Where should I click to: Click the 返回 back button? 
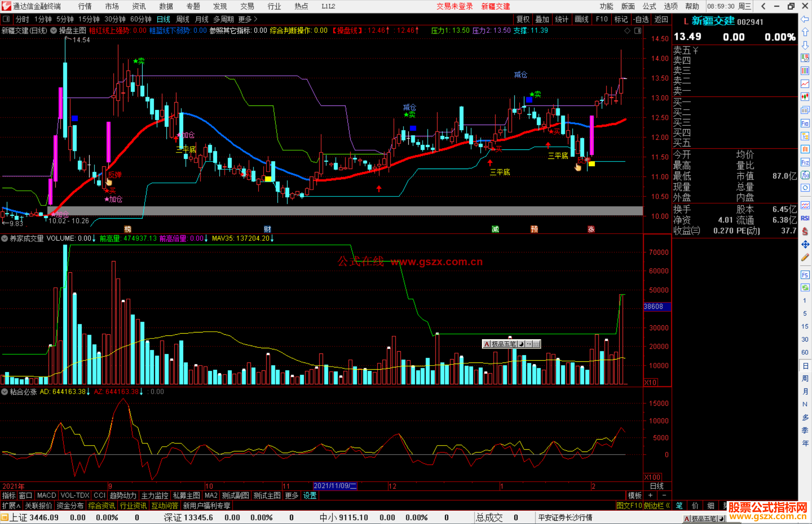point(661,19)
